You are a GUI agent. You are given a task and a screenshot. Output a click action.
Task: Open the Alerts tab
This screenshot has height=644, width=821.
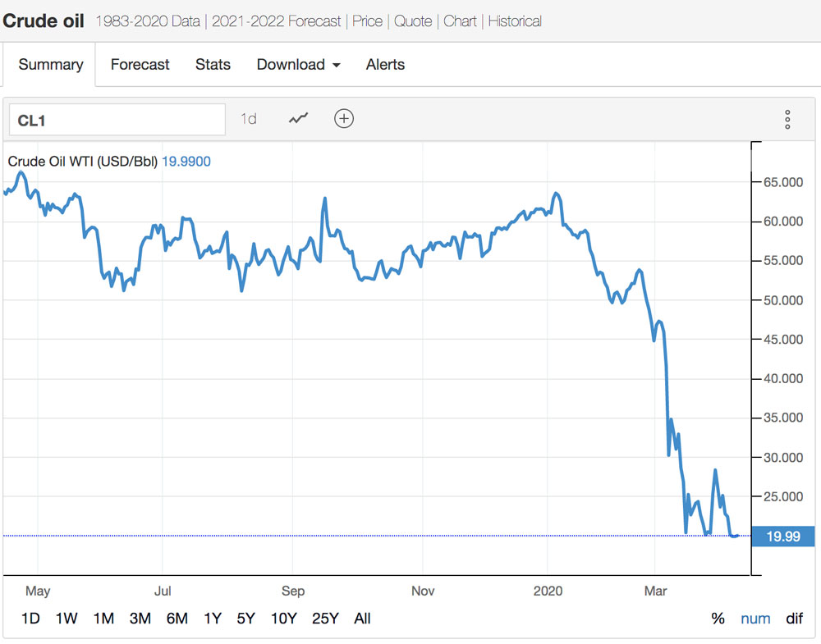pos(385,64)
